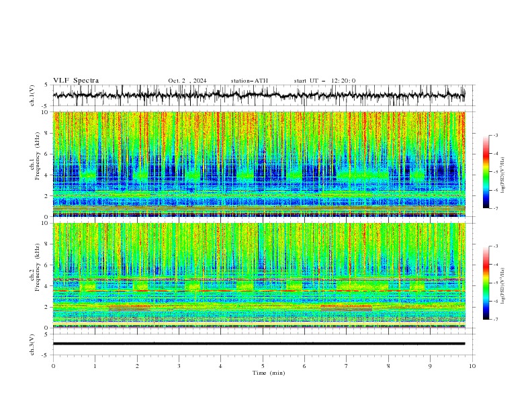Click the "ch.1(V)" axis label
The image size is (532, 411).
(32, 95)
